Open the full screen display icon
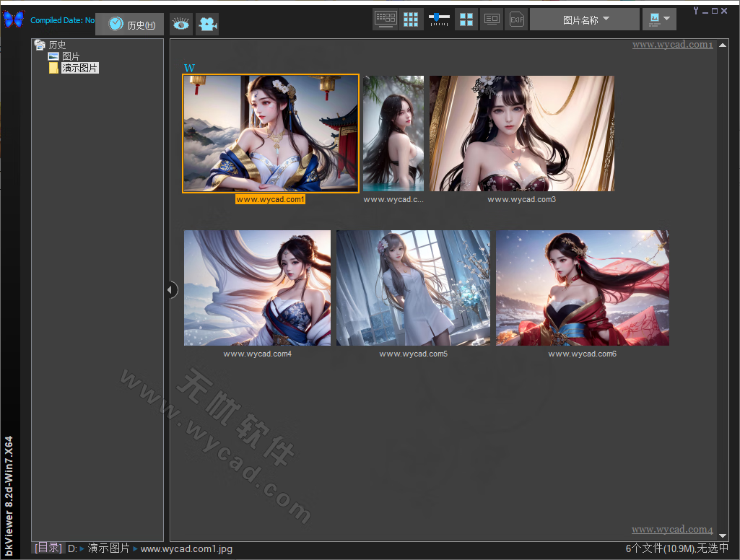Viewport: 740px width, 560px height. pos(492,19)
